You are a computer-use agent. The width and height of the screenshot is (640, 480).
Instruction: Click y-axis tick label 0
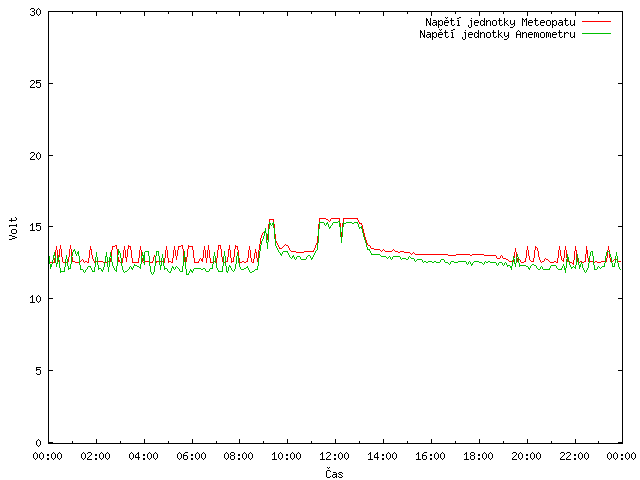(38, 443)
